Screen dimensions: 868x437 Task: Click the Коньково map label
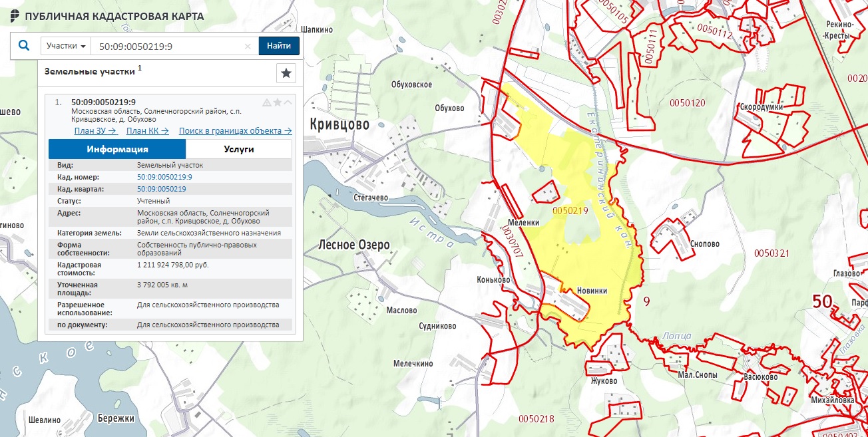tap(493, 280)
